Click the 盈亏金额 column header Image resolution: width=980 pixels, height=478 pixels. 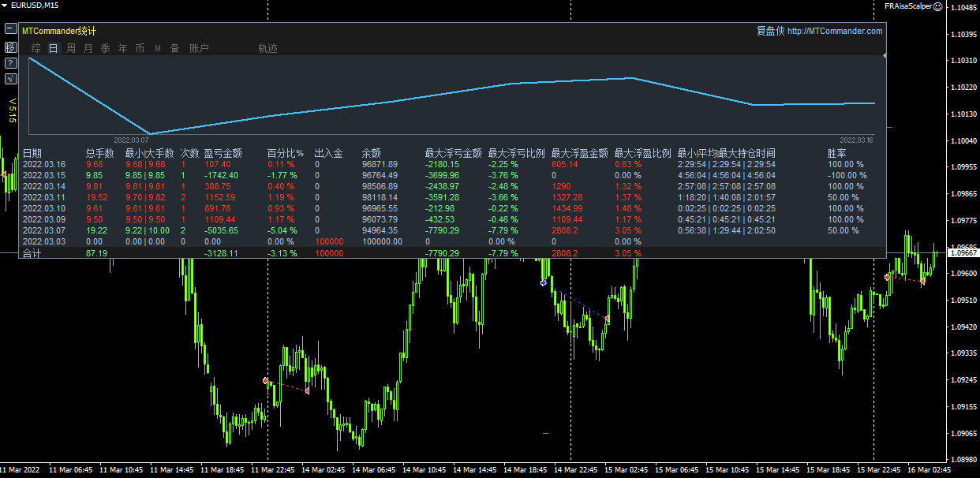223,153
